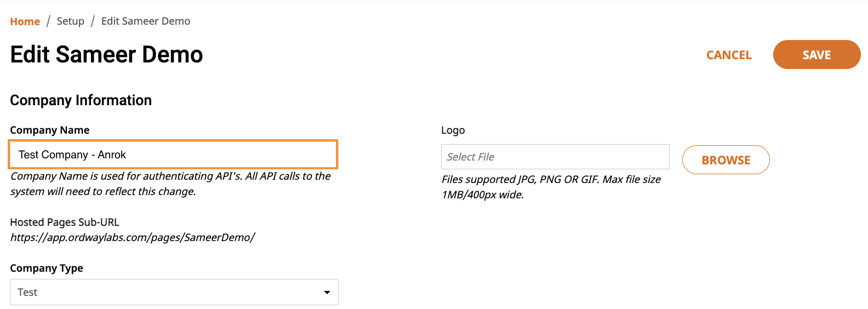Click the API authentication helper note

pyautogui.click(x=170, y=184)
